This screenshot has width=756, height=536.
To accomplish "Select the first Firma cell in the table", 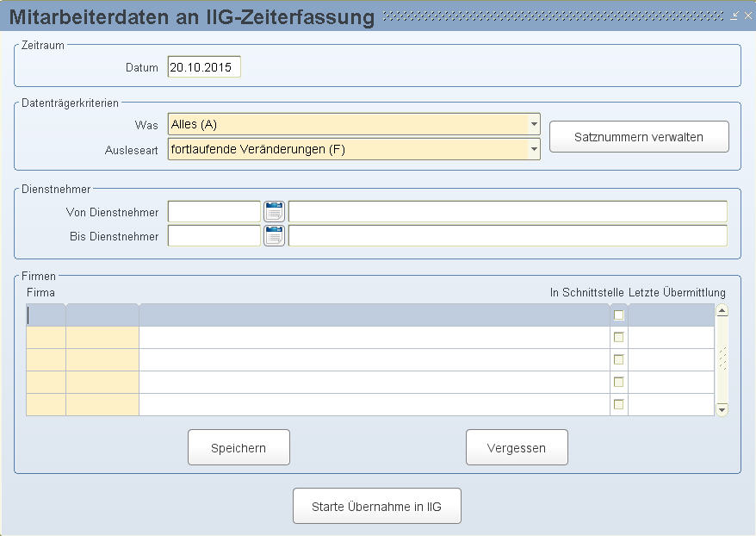I will pyautogui.click(x=46, y=315).
